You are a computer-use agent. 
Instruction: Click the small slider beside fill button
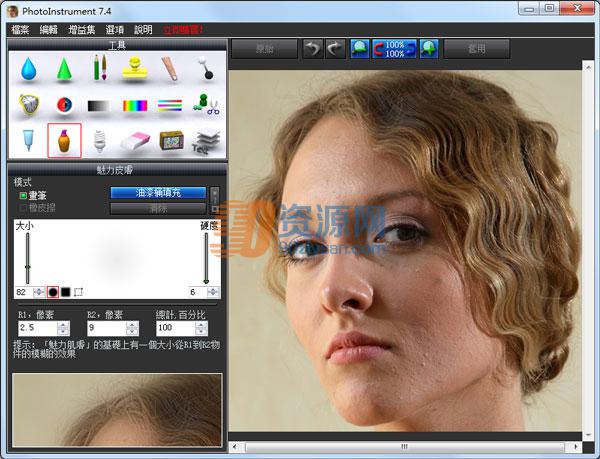coord(215,200)
